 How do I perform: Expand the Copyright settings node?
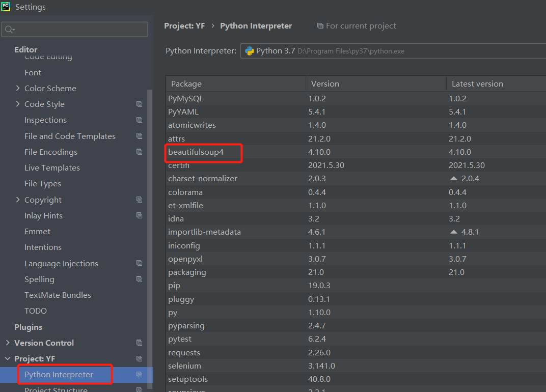tap(18, 200)
